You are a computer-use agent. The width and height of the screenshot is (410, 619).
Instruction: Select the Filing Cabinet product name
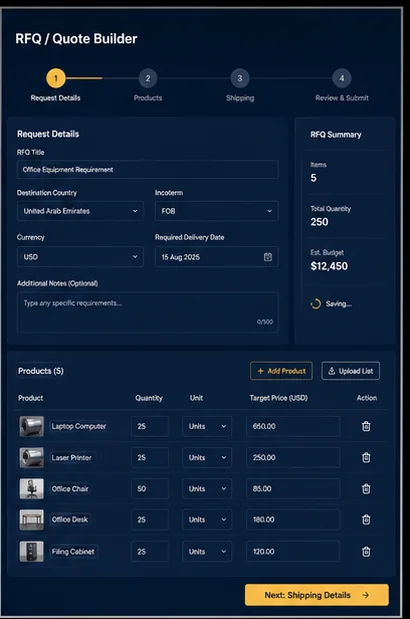73,551
